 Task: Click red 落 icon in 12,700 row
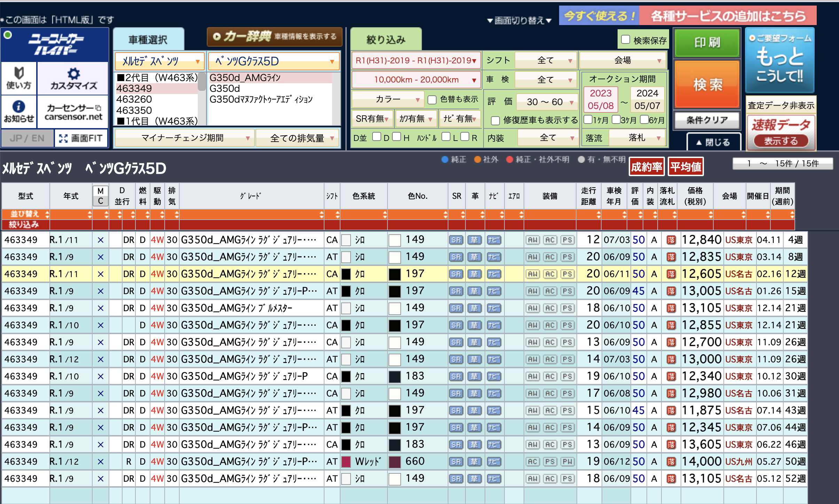click(x=671, y=342)
